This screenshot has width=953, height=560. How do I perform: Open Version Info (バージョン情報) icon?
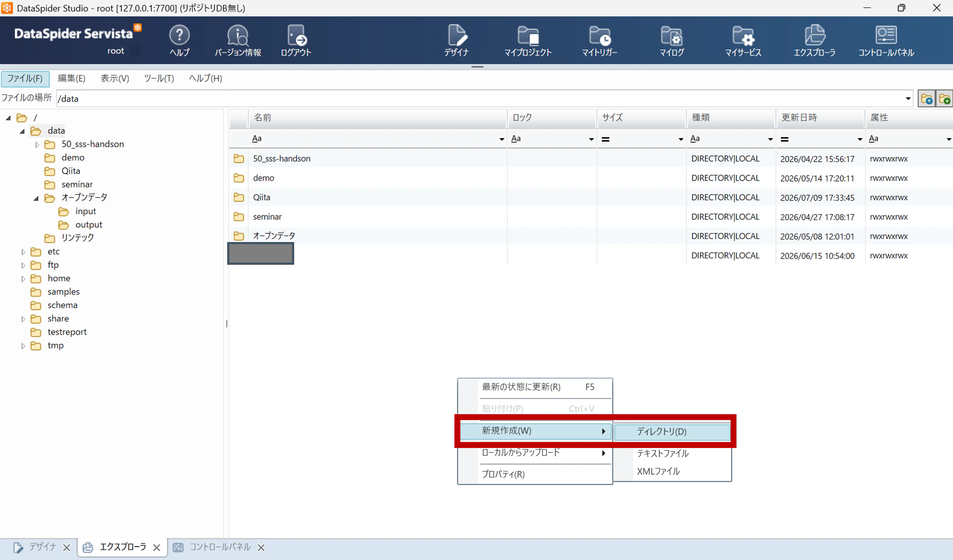pos(237,40)
